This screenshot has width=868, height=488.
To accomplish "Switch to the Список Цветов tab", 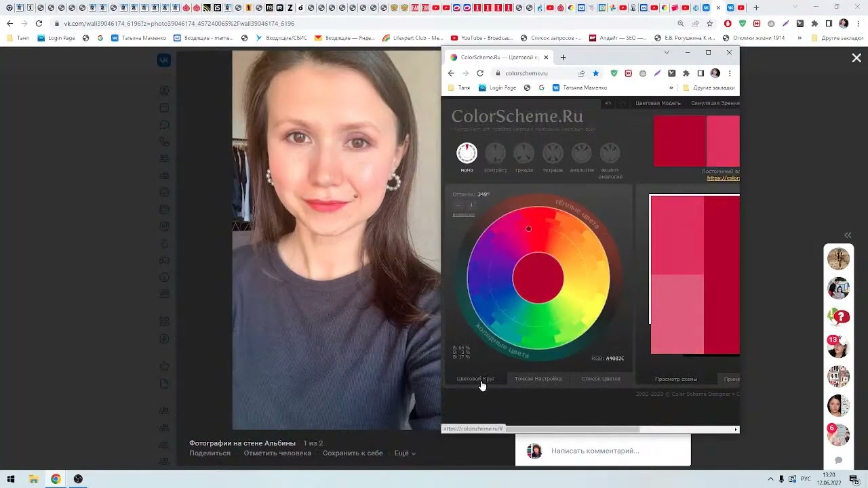I will pyautogui.click(x=601, y=379).
